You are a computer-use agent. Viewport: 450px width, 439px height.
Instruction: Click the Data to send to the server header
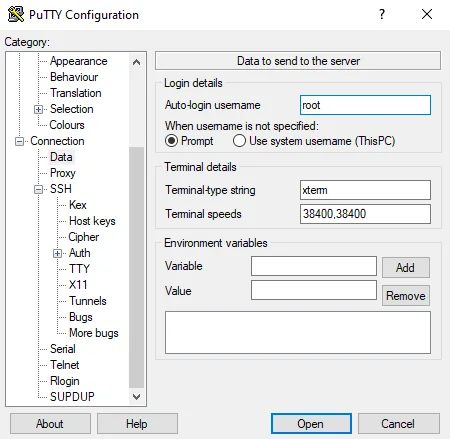pyautogui.click(x=298, y=61)
